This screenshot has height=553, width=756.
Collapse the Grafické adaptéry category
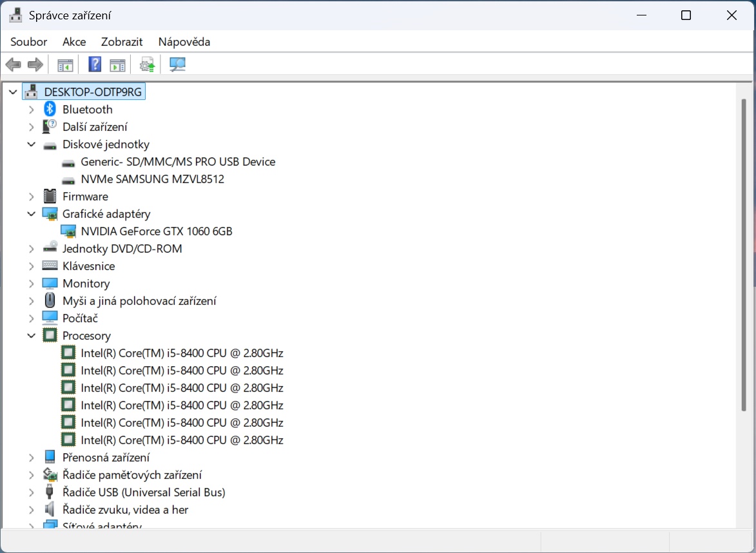(x=32, y=214)
